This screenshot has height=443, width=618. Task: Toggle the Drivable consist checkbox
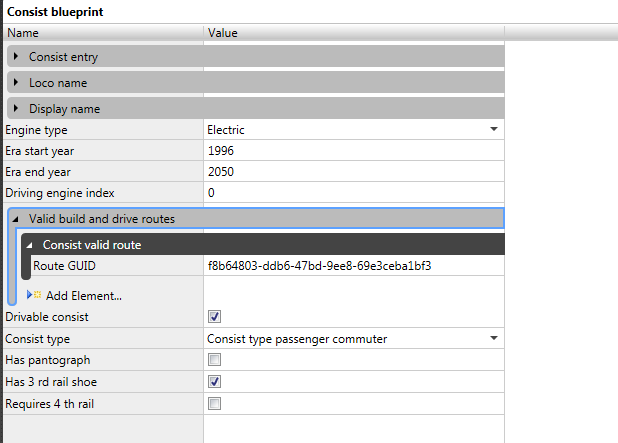click(x=214, y=317)
